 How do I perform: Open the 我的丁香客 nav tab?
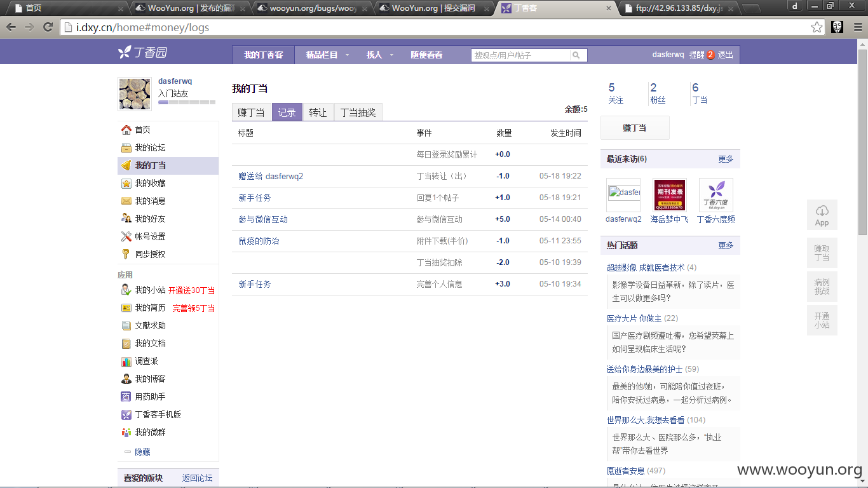[264, 55]
